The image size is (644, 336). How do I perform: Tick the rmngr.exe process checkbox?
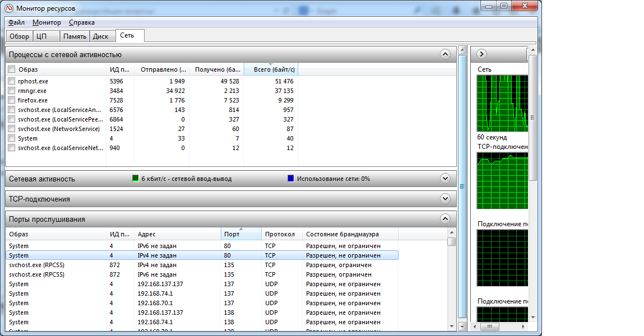click(12, 91)
